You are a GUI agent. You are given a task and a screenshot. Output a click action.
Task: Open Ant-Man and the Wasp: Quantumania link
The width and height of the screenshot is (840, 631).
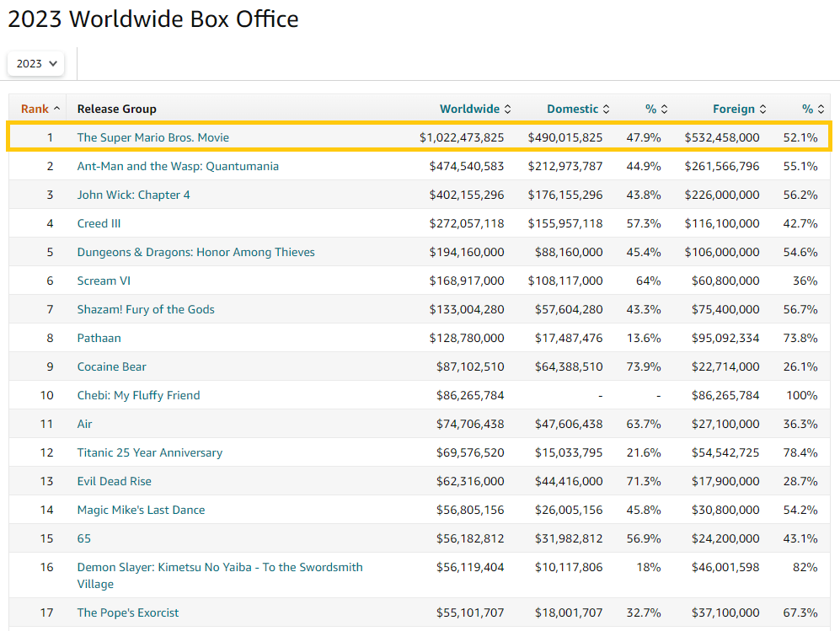point(178,166)
